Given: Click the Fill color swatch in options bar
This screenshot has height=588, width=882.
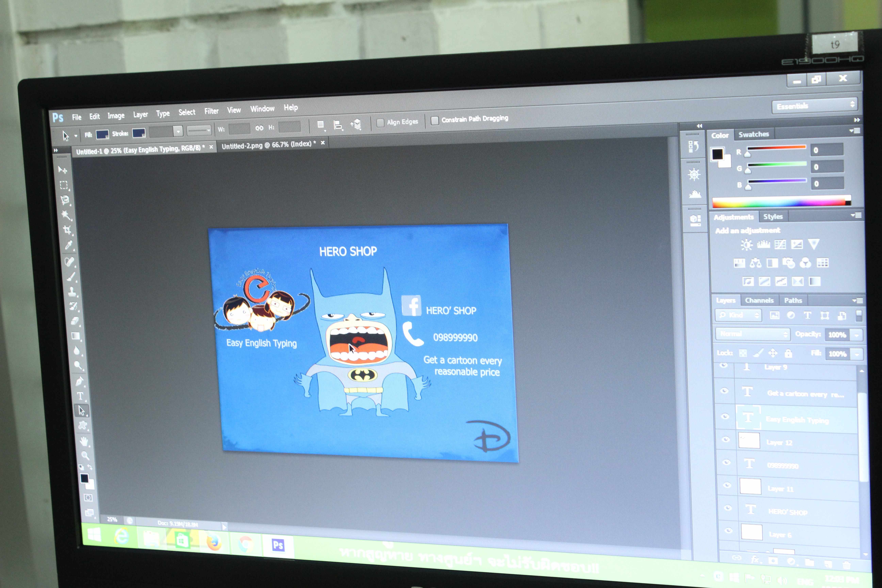Looking at the screenshot, I should tap(102, 134).
